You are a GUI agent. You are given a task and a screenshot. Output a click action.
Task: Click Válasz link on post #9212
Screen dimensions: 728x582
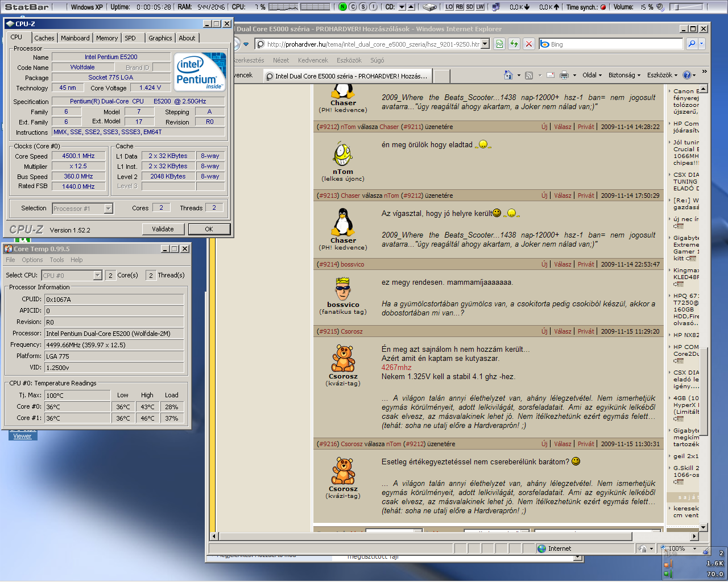point(562,127)
